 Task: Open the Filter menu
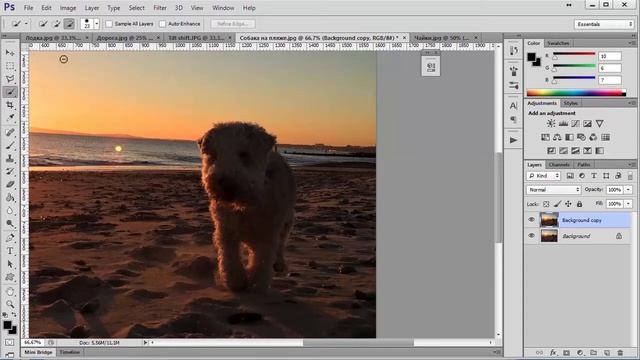(x=160, y=8)
